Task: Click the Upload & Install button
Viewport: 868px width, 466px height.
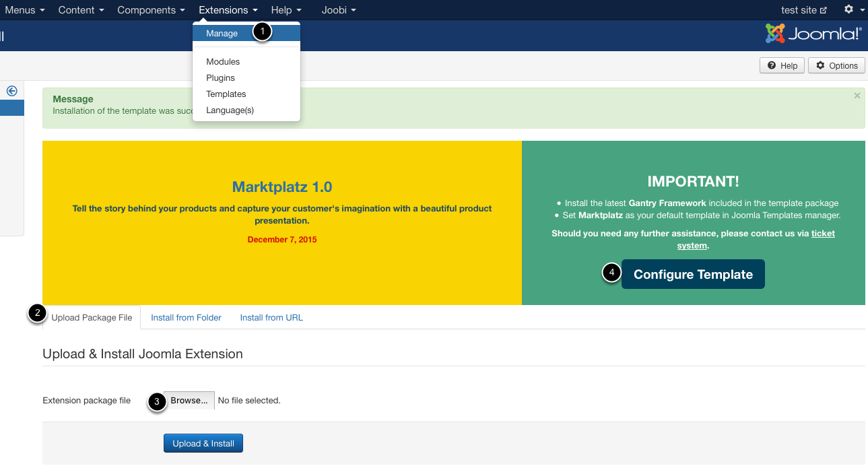Action: [x=203, y=443]
